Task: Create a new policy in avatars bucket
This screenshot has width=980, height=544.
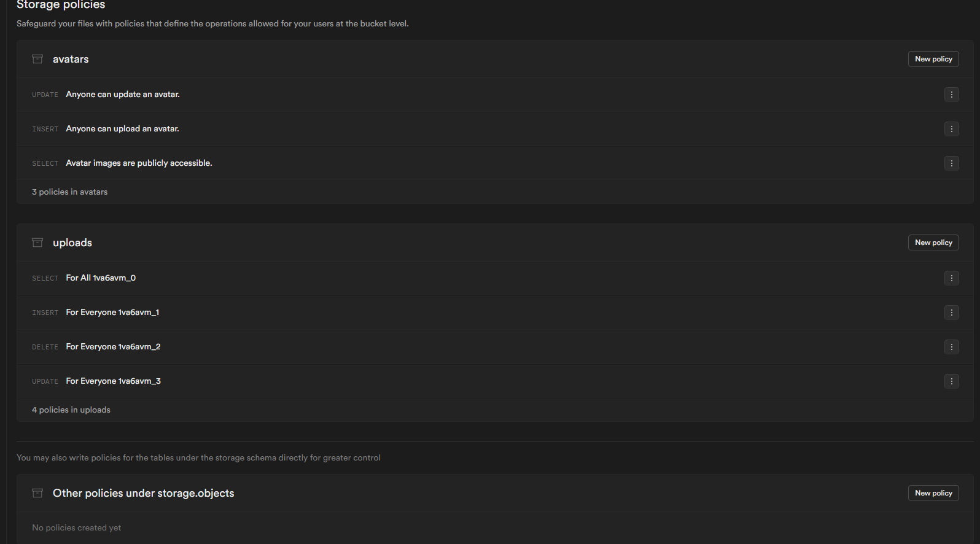Action: 933,59
